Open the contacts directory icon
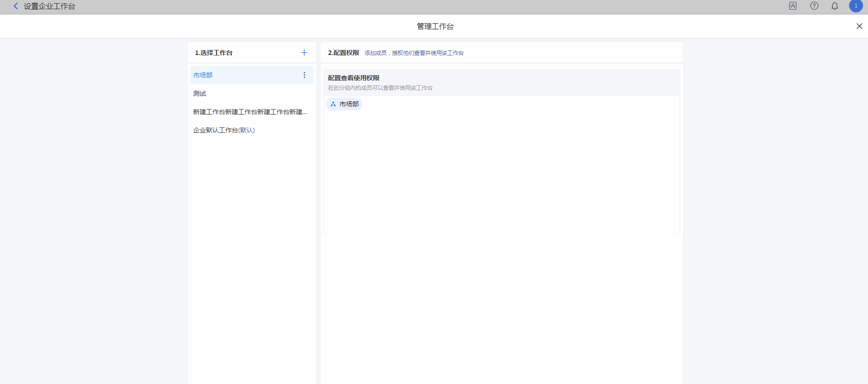The width and height of the screenshot is (868, 384). (x=792, y=6)
